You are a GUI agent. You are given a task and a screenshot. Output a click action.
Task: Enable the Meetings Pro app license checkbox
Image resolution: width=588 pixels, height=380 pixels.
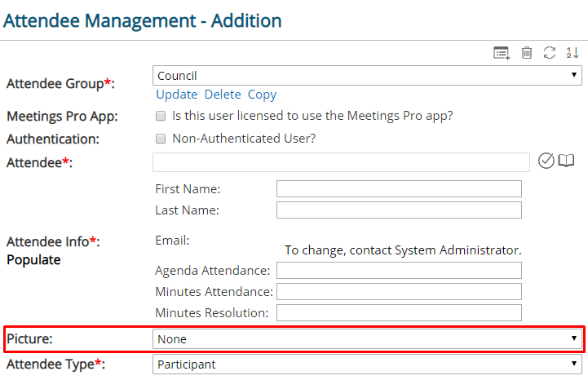tap(161, 116)
